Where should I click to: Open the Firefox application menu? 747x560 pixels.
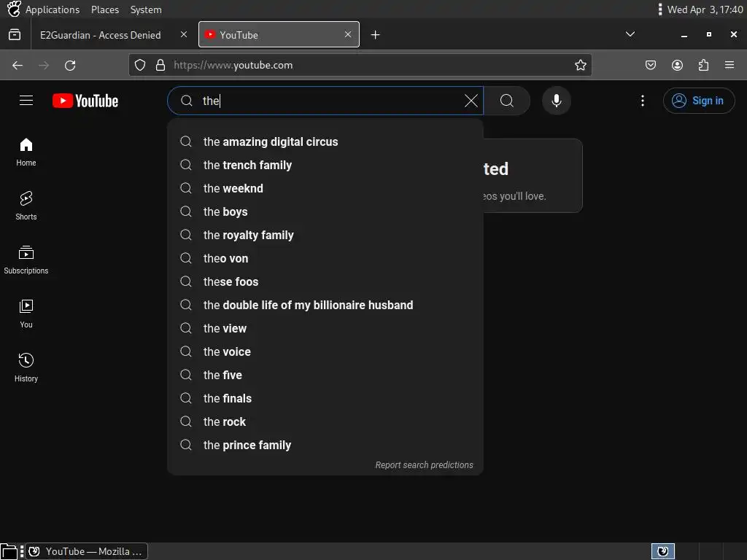coord(729,65)
